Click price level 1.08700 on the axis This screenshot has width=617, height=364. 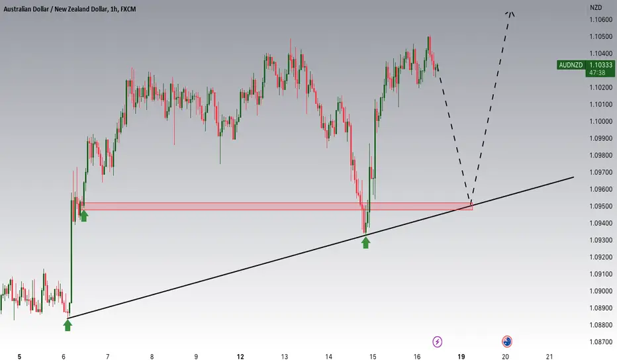click(x=600, y=341)
